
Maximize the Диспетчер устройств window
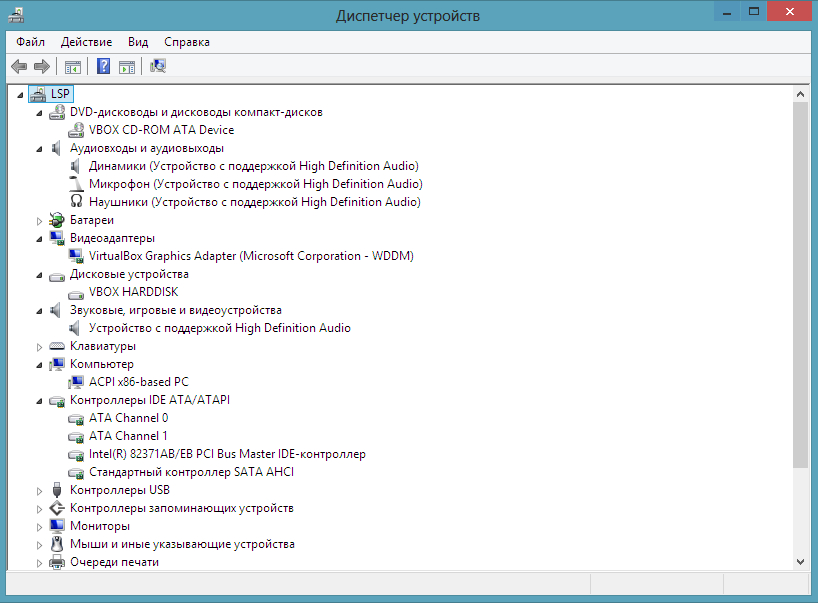[x=754, y=12]
